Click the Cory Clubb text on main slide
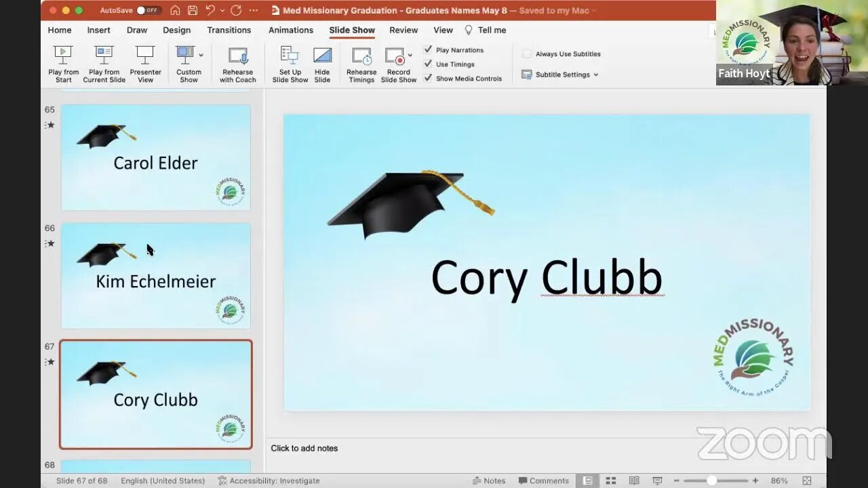This screenshot has width=868, height=488. [x=547, y=279]
